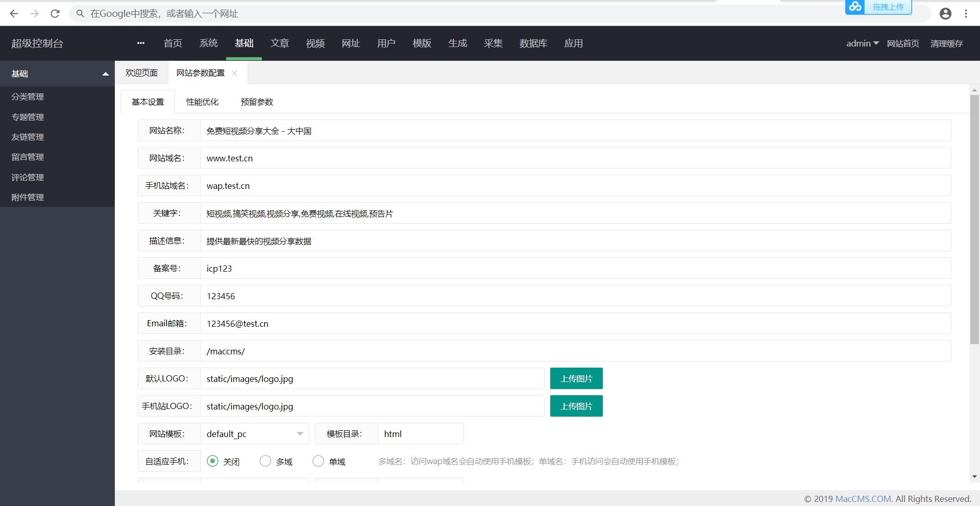Open the 模版 top menu

click(x=422, y=43)
